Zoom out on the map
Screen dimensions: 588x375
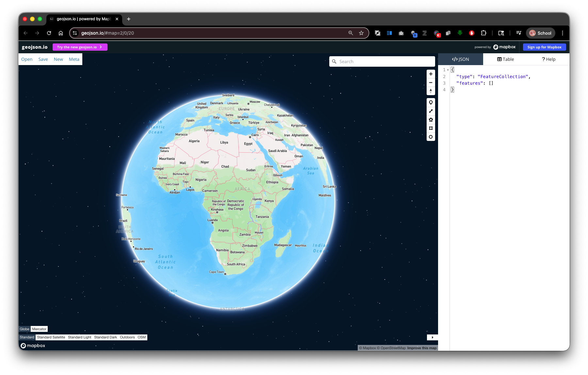(431, 82)
